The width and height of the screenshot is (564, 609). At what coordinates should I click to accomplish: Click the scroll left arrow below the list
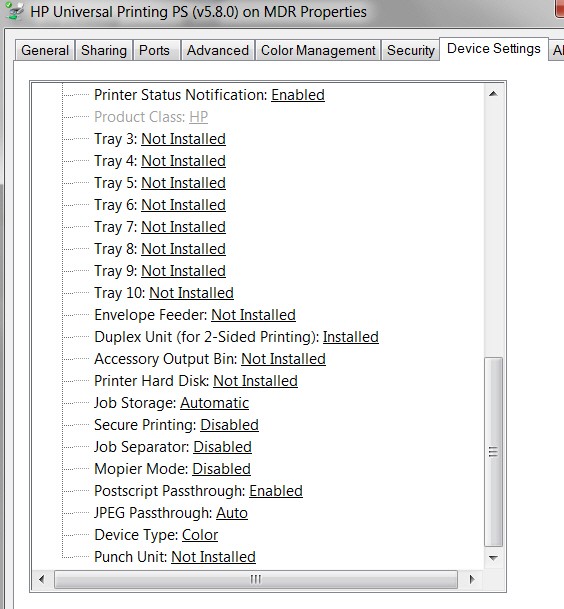42,579
